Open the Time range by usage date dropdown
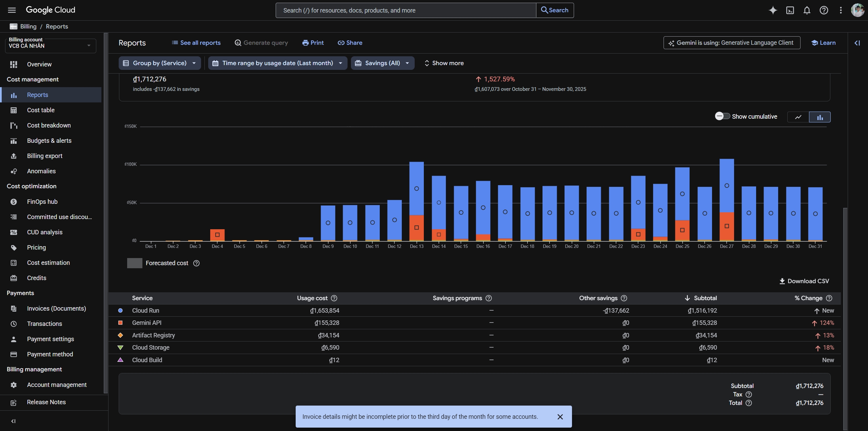Image resolution: width=868 pixels, height=431 pixels. (x=277, y=63)
